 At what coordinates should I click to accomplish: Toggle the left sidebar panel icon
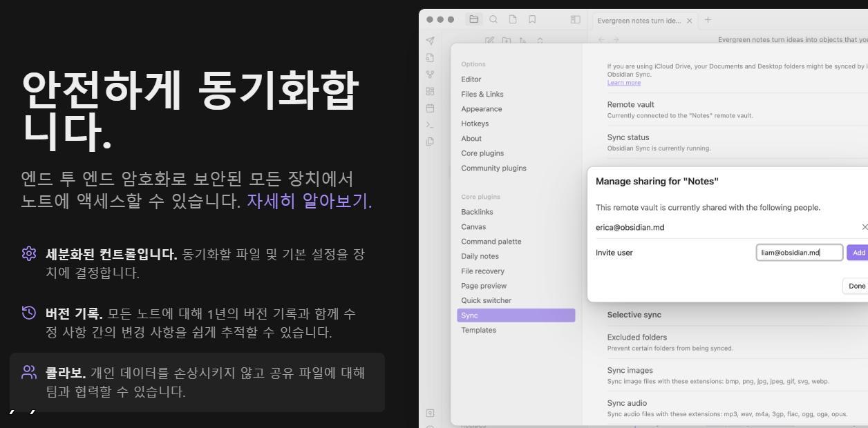tap(575, 20)
